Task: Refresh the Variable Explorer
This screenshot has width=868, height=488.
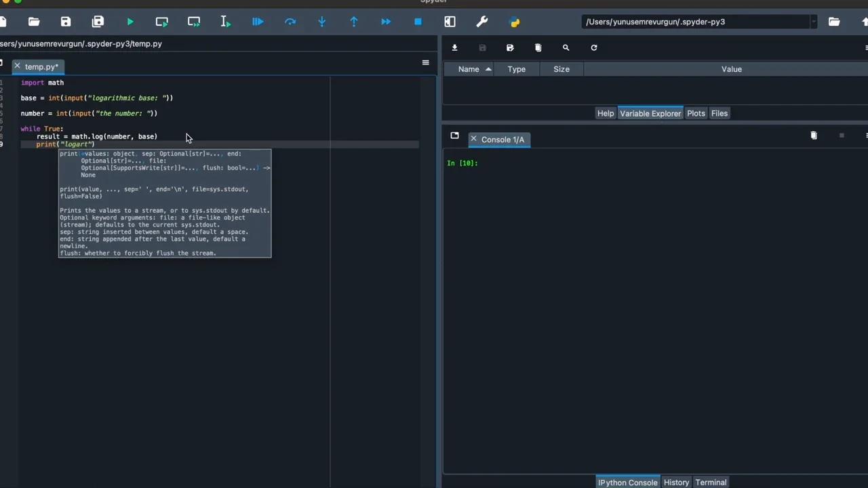Action: [593, 47]
